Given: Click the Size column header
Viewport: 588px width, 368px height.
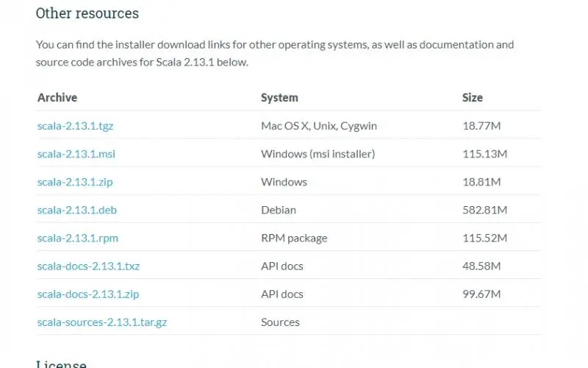Looking at the screenshot, I should 473,97.
